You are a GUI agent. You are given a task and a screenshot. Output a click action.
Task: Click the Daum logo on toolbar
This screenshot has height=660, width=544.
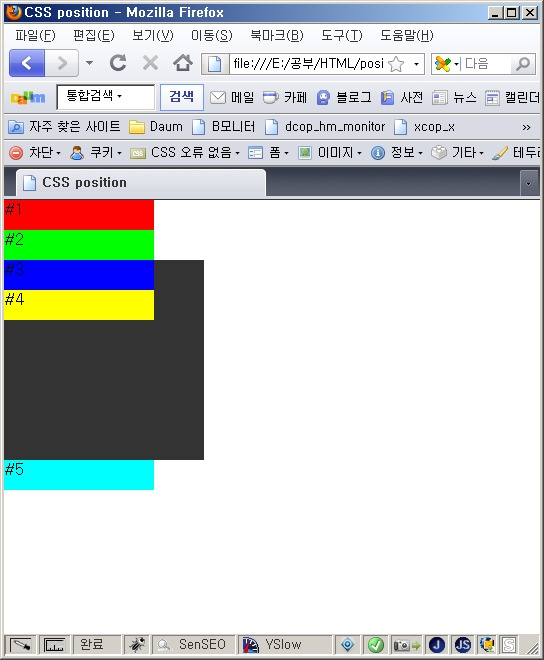(28, 98)
